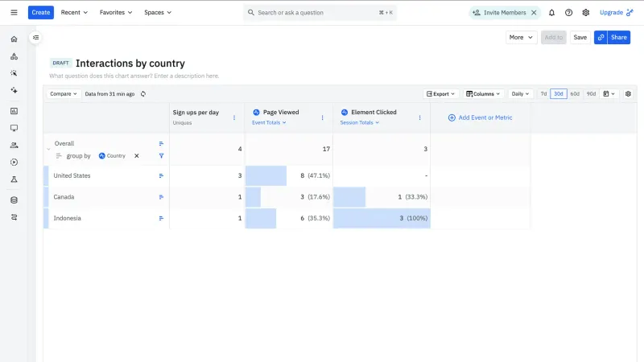Select the 30d date range
This screenshot has height=362, width=644.
pyautogui.click(x=558, y=94)
